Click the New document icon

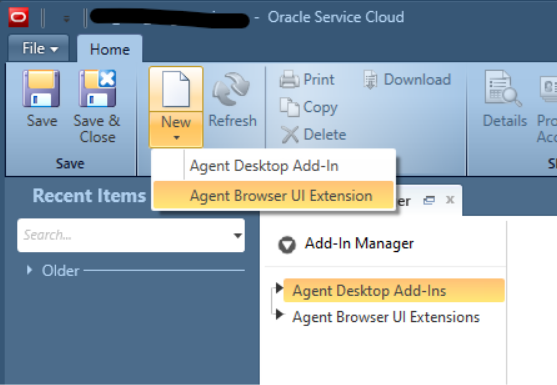[x=176, y=89]
